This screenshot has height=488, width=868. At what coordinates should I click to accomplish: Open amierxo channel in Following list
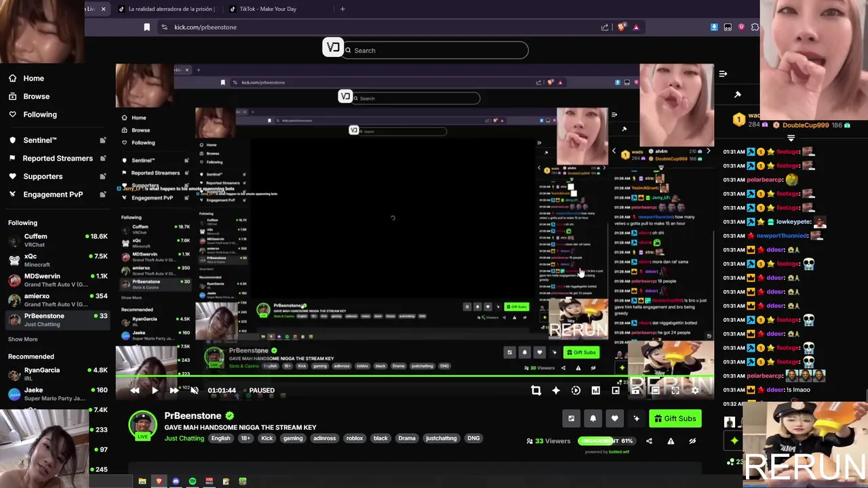[57, 300]
